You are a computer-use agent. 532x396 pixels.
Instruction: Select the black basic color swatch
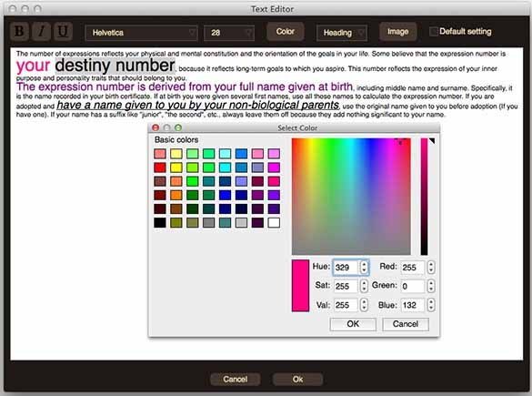160,223
